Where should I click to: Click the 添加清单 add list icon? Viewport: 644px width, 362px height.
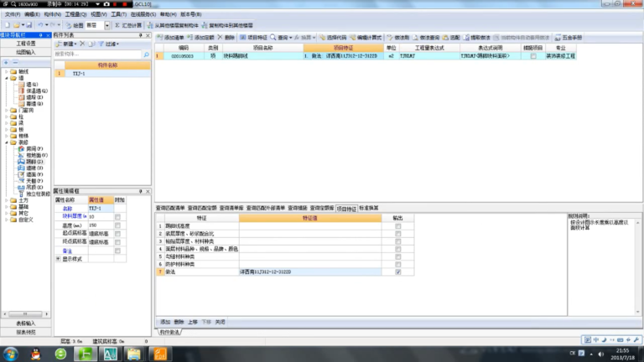pyautogui.click(x=160, y=38)
